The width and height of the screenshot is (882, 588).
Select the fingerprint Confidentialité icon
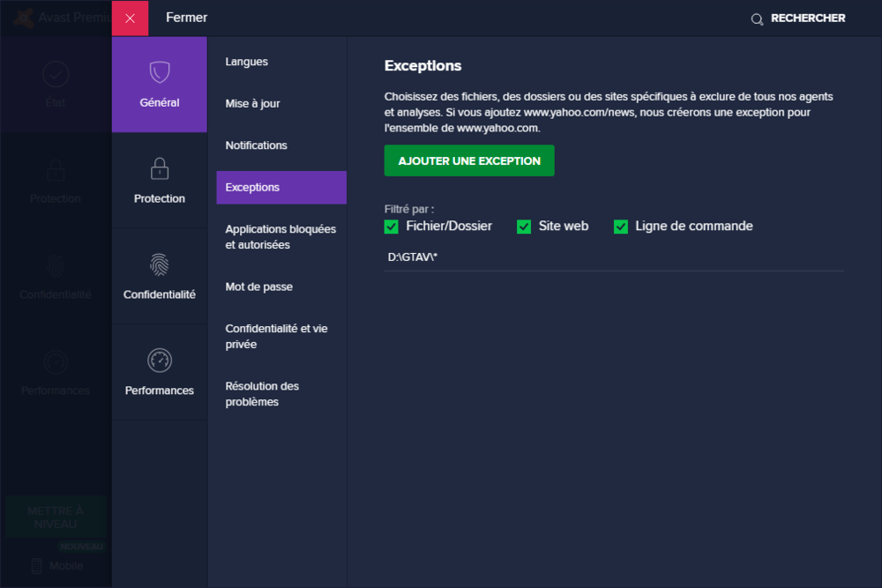click(160, 264)
